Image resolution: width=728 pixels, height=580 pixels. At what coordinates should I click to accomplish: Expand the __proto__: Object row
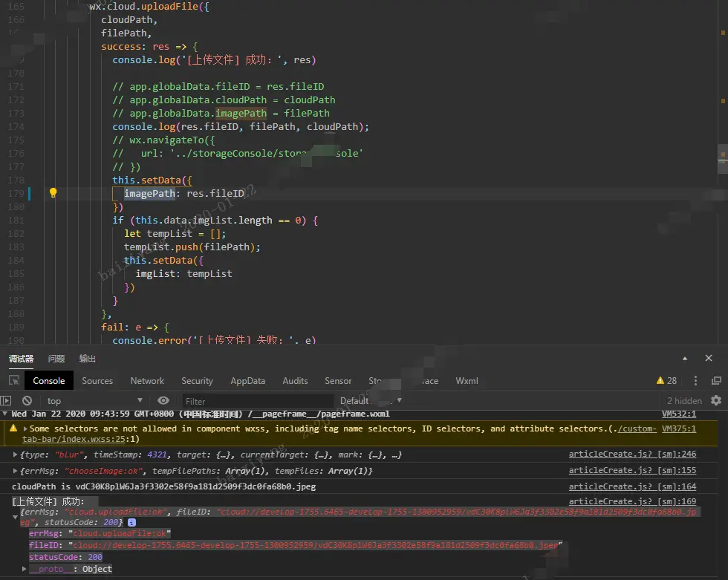tap(24, 569)
